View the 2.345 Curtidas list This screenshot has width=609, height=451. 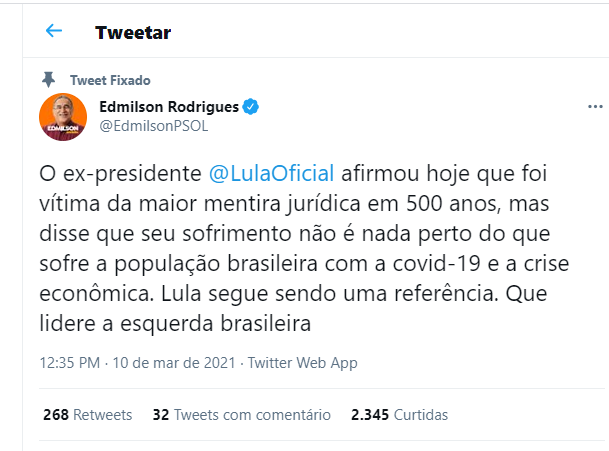pyautogui.click(x=399, y=414)
